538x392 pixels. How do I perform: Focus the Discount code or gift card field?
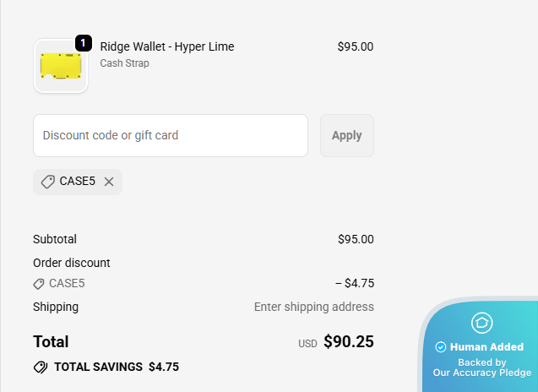[x=171, y=135]
